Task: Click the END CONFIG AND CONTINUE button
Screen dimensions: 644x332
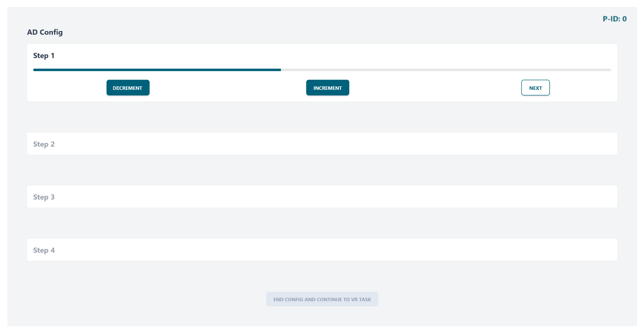Action: coord(322,299)
